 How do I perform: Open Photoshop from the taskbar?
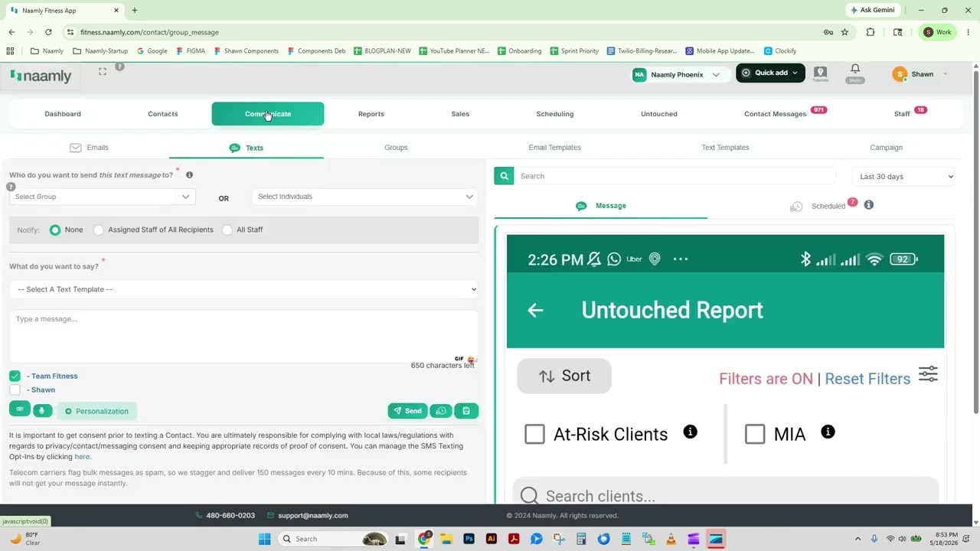(469, 539)
